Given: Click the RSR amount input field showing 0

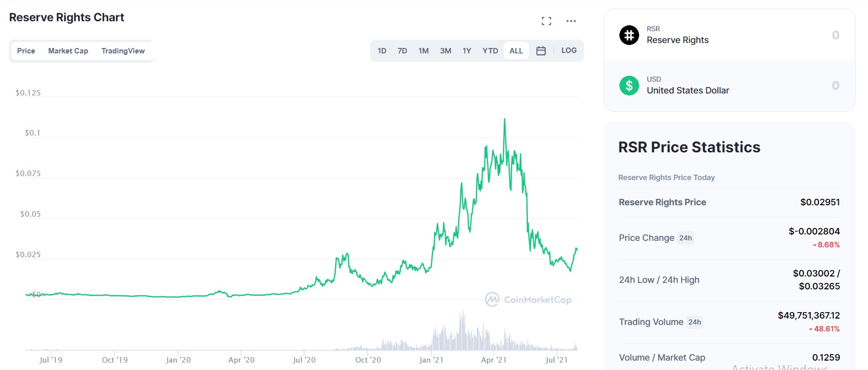Looking at the screenshot, I should coord(835,35).
